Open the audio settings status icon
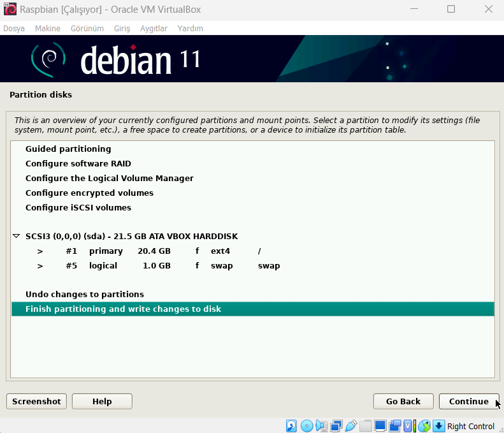Viewport: 504px width, 433px height. point(321,426)
